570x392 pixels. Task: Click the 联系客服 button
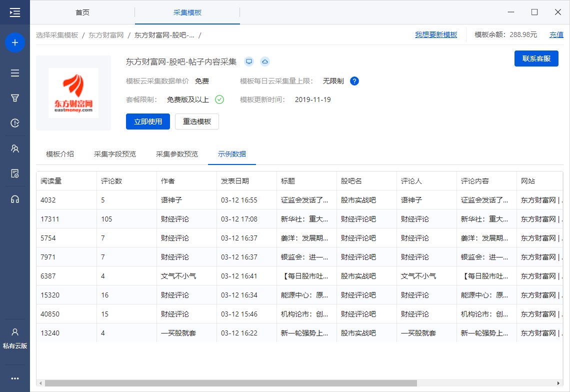[x=536, y=58]
